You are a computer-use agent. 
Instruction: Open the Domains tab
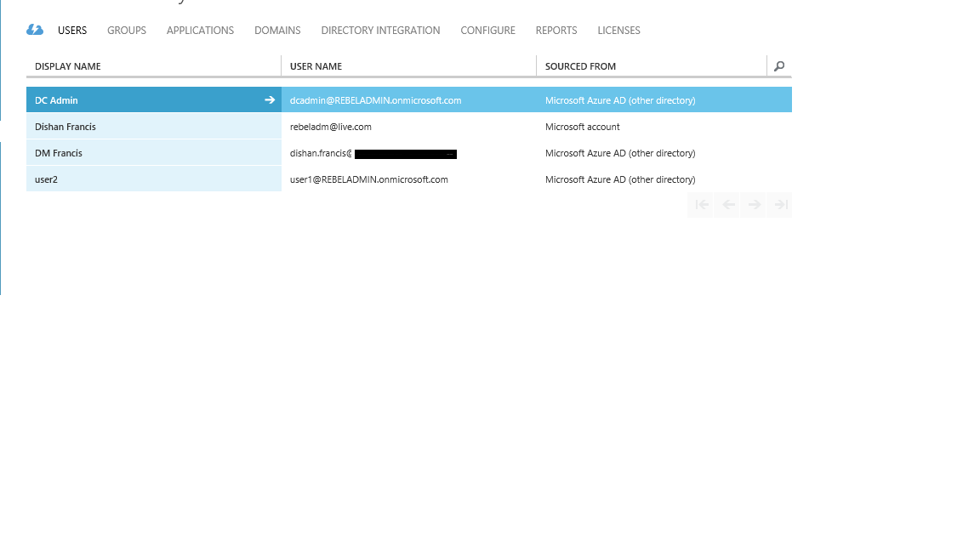coord(277,31)
